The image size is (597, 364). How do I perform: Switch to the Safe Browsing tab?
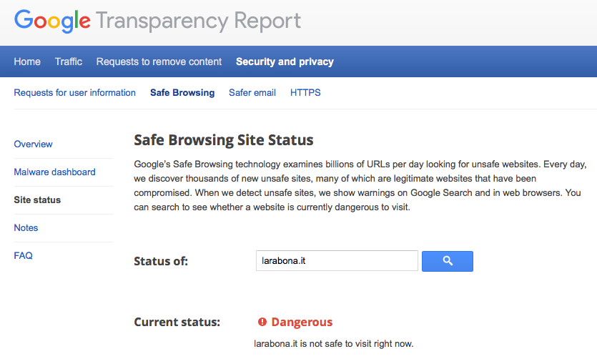point(182,92)
